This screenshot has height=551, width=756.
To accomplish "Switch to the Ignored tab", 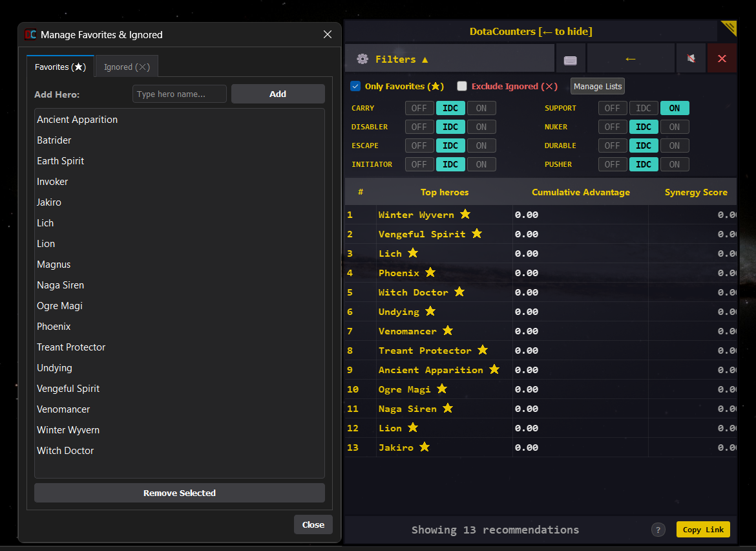I will pyautogui.click(x=127, y=67).
